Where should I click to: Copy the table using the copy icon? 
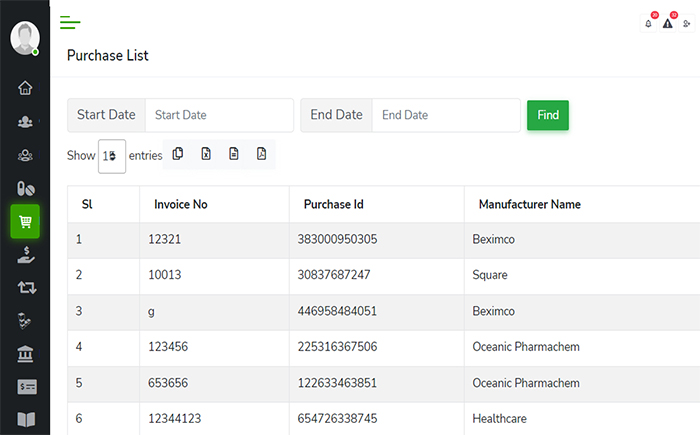click(178, 154)
